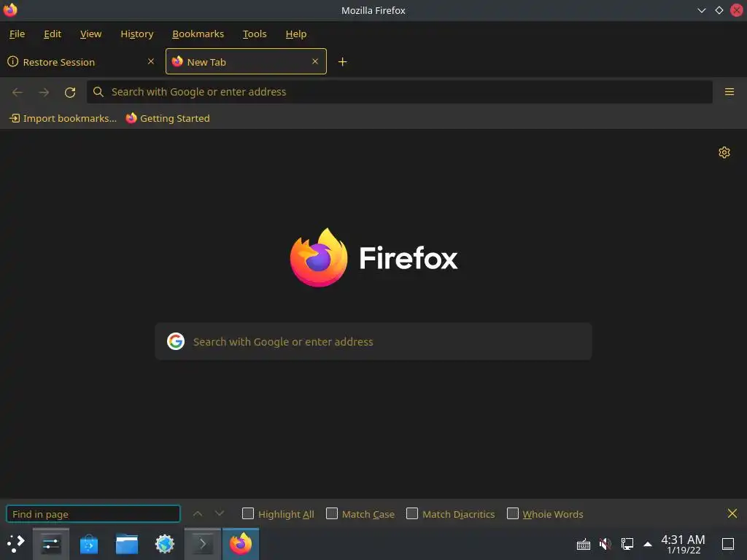Viewport: 747px width, 560px height.
Task: Go forward one page
Action: [44, 92]
